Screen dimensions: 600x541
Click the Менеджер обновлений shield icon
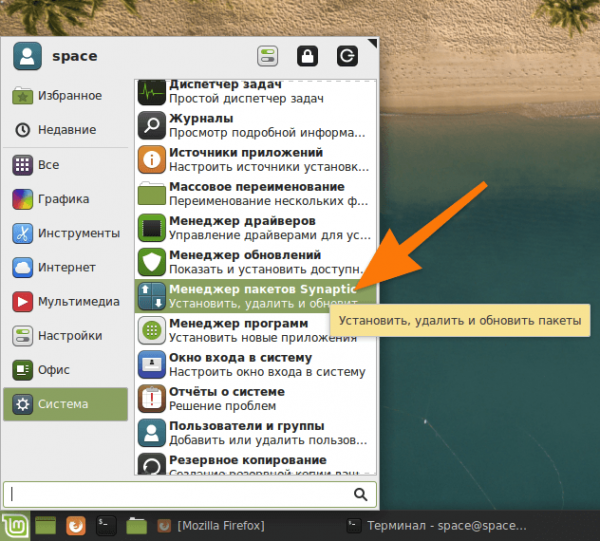pos(152,262)
